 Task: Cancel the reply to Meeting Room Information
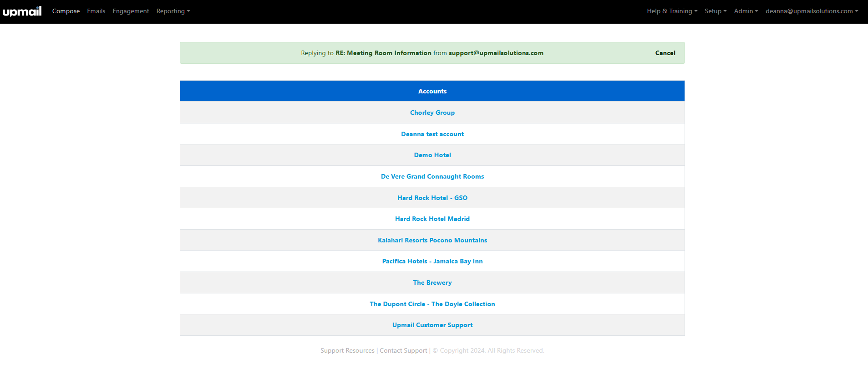(665, 53)
